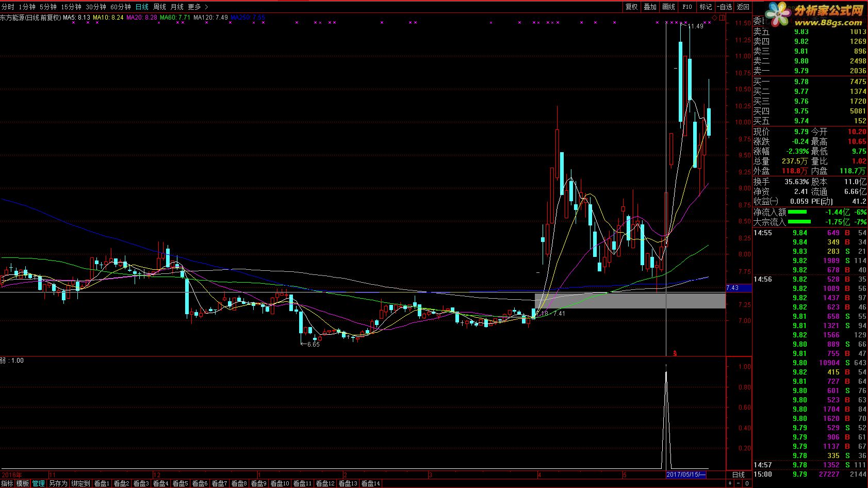Switch to 看盘7 layout

pyautogui.click(x=220, y=483)
